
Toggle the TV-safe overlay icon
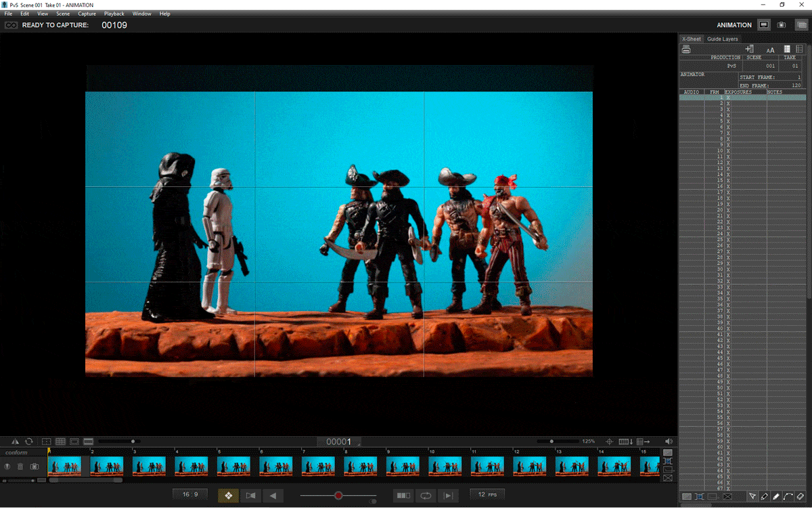click(47, 442)
